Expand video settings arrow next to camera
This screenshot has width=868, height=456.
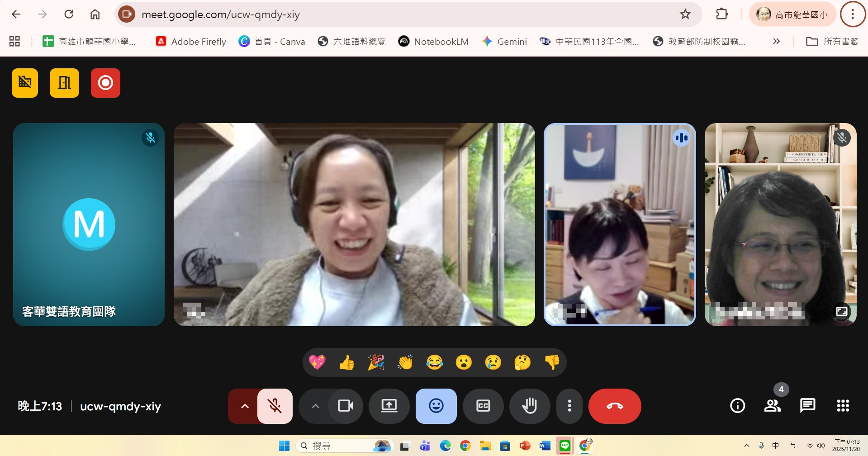point(315,406)
